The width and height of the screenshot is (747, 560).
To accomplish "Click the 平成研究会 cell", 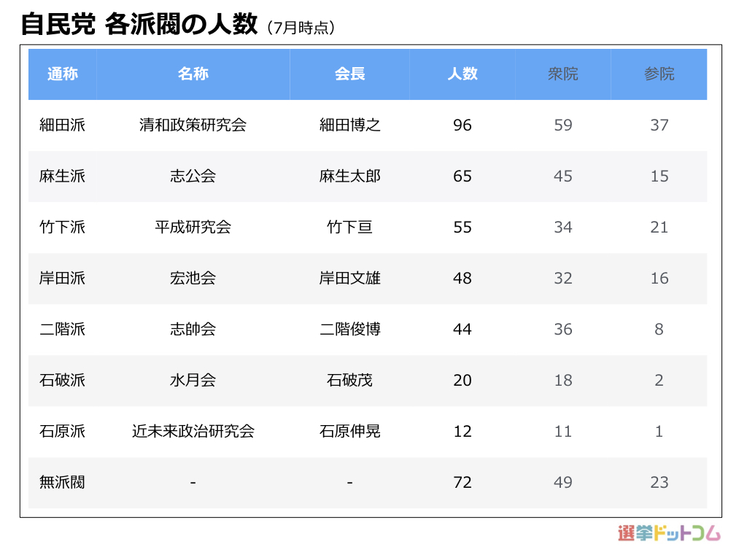I will [x=193, y=227].
